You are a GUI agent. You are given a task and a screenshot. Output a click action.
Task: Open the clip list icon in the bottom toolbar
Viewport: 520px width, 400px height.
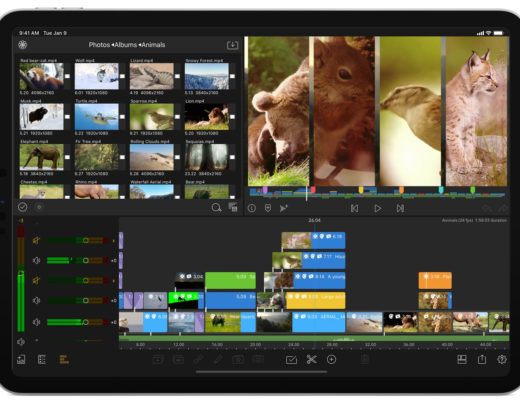coord(42,359)
